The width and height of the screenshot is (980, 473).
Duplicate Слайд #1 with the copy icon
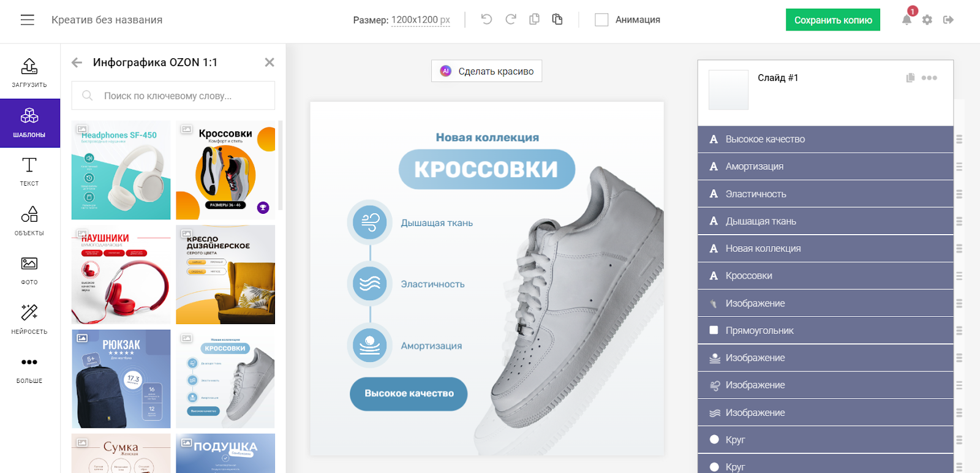point(910,78)
